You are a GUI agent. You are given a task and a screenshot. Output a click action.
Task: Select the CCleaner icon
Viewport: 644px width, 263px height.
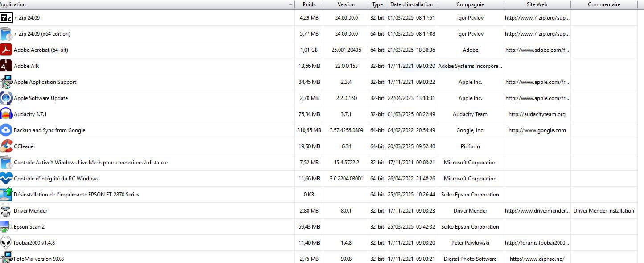[6, 146]
